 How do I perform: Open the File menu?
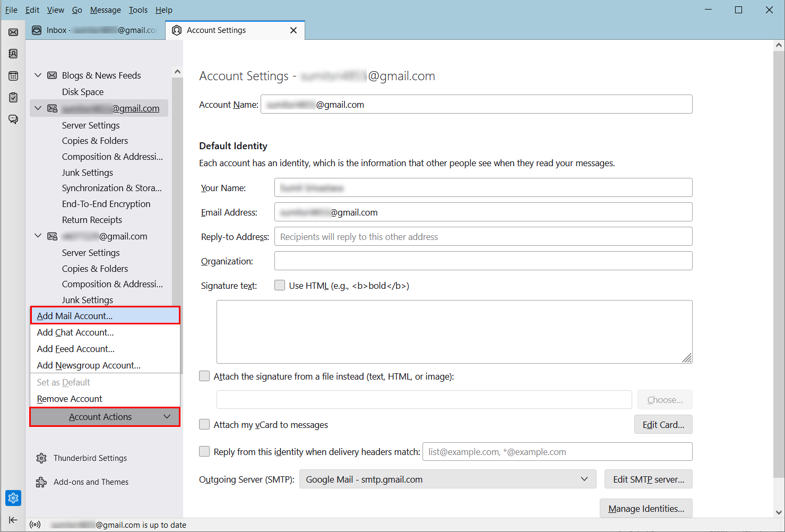click(11, 10)
